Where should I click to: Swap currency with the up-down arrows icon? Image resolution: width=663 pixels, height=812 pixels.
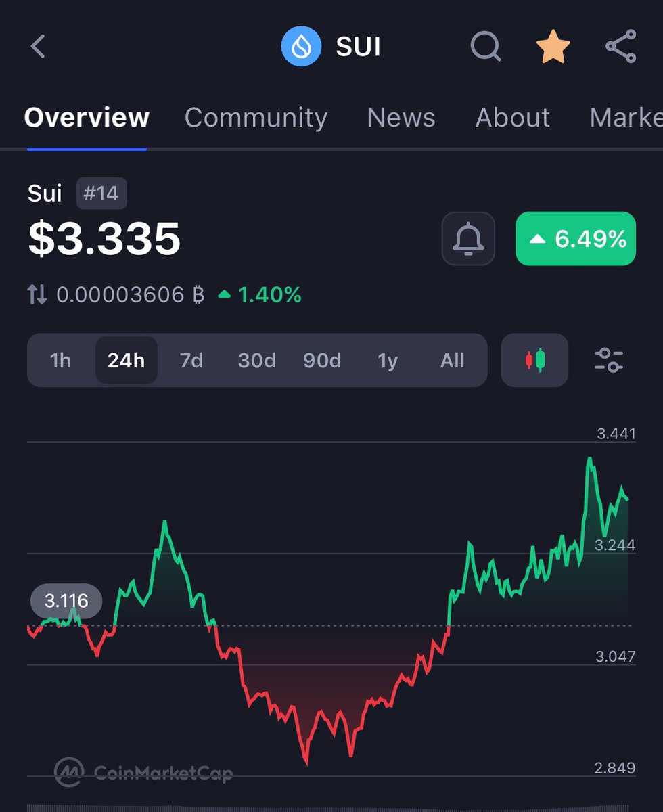(37, 294)
